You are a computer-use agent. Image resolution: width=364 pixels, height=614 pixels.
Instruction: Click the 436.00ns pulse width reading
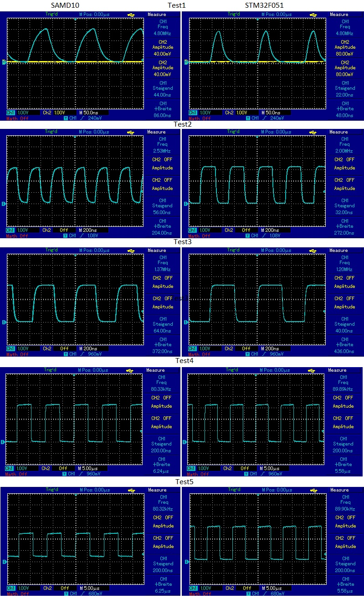pyautogui.click(x=344, y=351)
